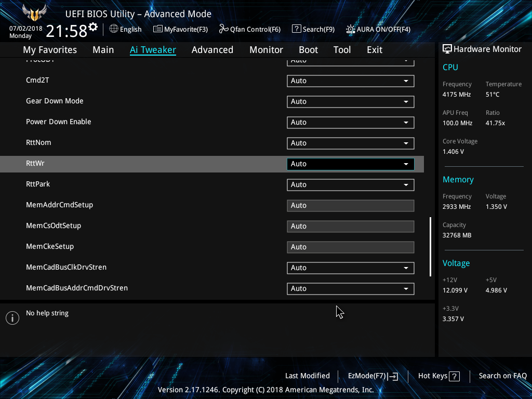
Task: Click the Hardware Monitor screen icon
Action: point(447,49)
